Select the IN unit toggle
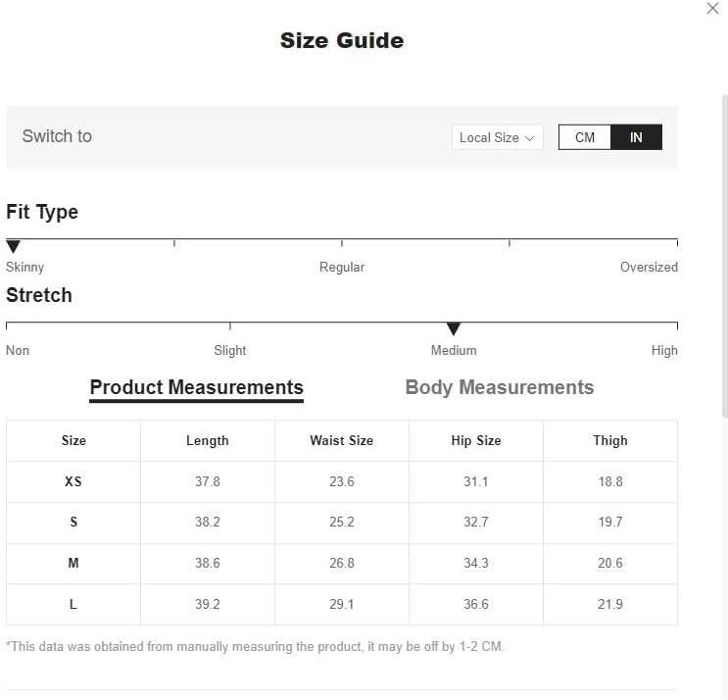 coord(636,137)
